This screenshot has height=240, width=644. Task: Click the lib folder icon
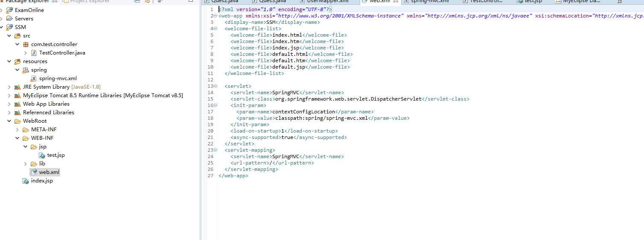[x=34, y=163]
